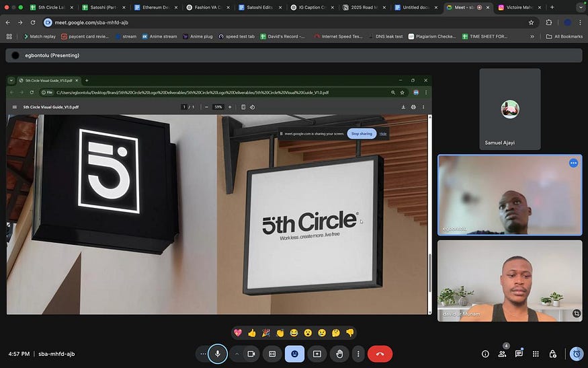
Task: Open the browser extensions menu
Action: (x=549, y=22)
